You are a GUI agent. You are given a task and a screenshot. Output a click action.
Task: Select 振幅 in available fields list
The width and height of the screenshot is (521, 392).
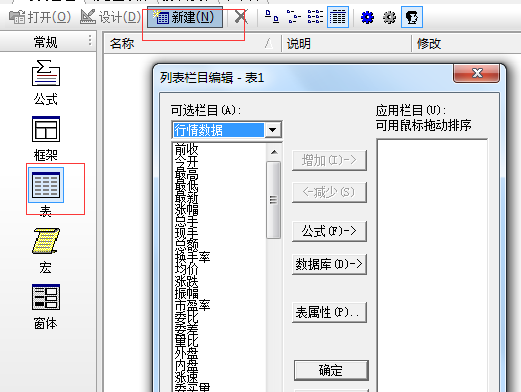(x=187, y=294)
